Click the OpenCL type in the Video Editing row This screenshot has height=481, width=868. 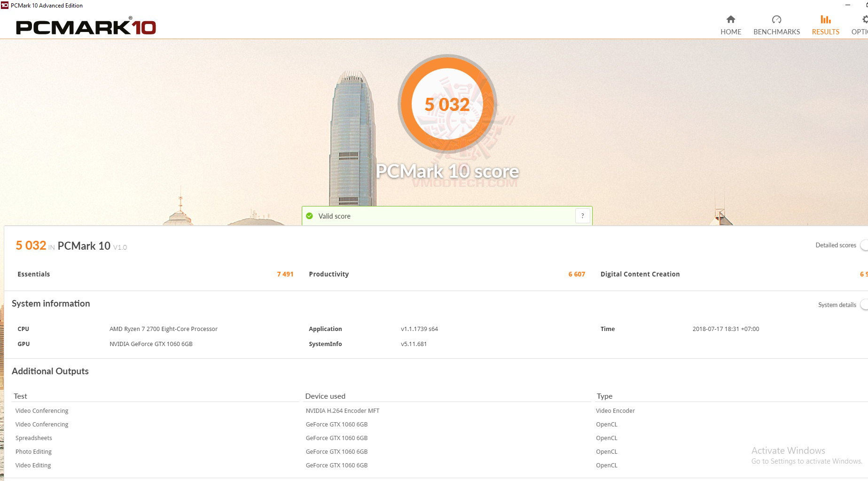pyautogui.click(x=607, y=465)
